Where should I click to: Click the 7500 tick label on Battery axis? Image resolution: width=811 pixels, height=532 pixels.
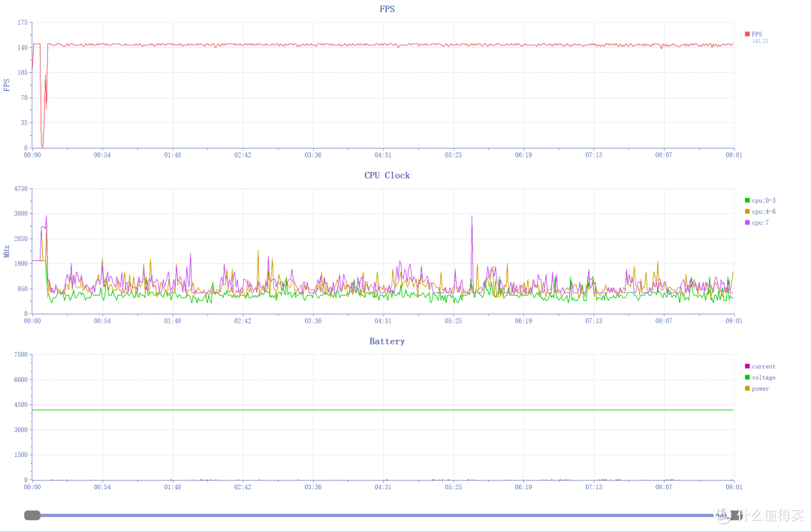click(21, 355)
